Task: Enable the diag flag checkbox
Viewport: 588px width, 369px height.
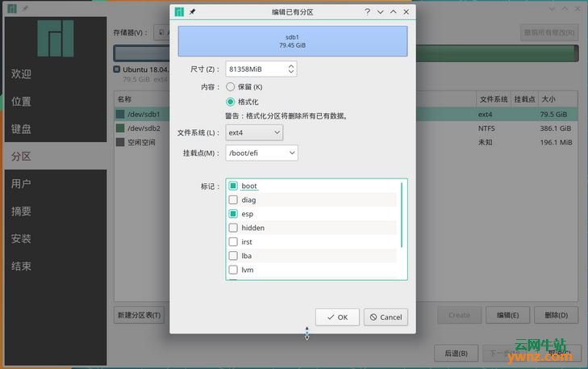Action: pos(233,199)
